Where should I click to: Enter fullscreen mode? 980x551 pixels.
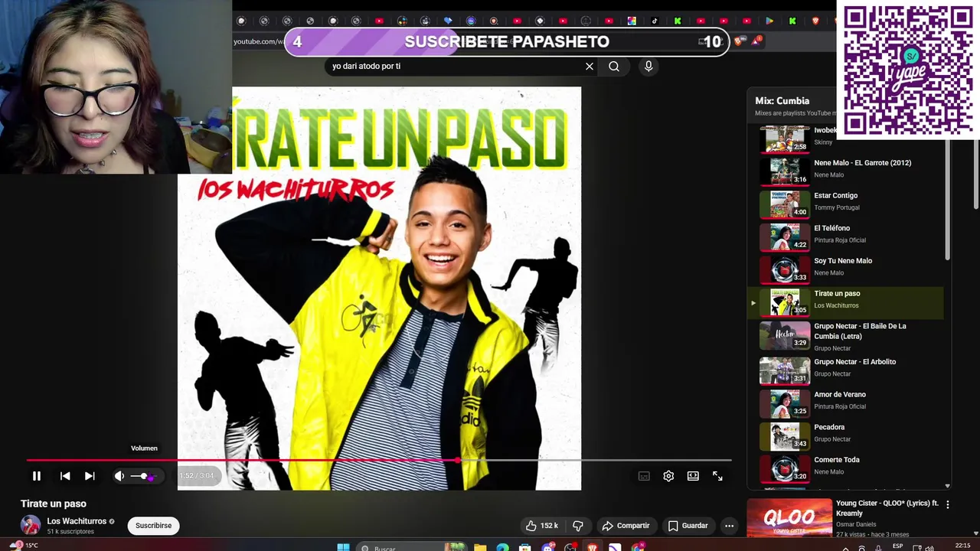717,476
